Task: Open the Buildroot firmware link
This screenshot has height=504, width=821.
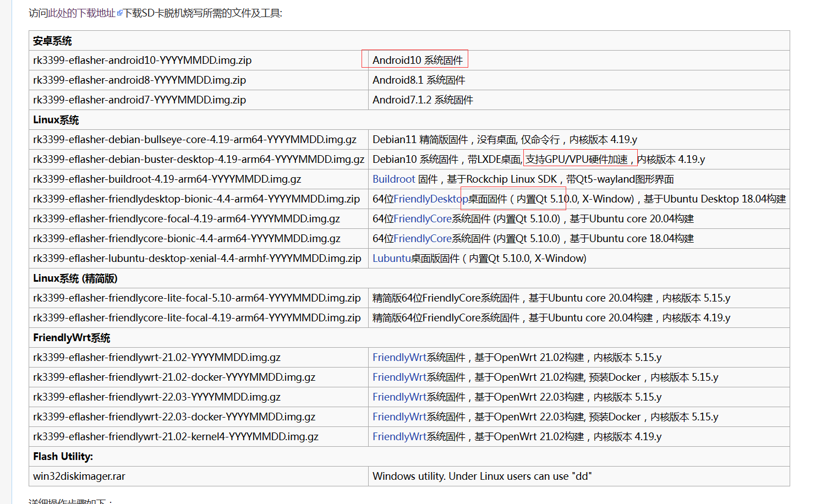Action: (394, 179)
